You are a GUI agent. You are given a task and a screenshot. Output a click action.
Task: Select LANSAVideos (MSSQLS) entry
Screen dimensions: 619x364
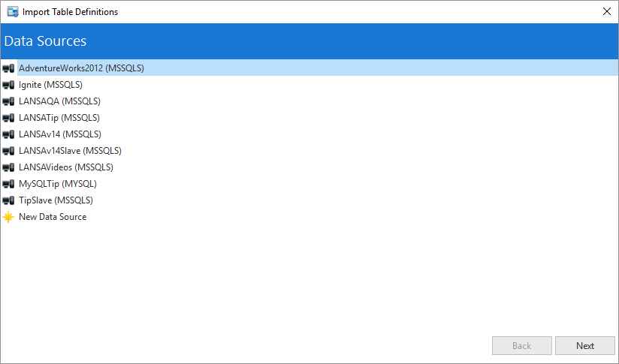click(66, 167)
